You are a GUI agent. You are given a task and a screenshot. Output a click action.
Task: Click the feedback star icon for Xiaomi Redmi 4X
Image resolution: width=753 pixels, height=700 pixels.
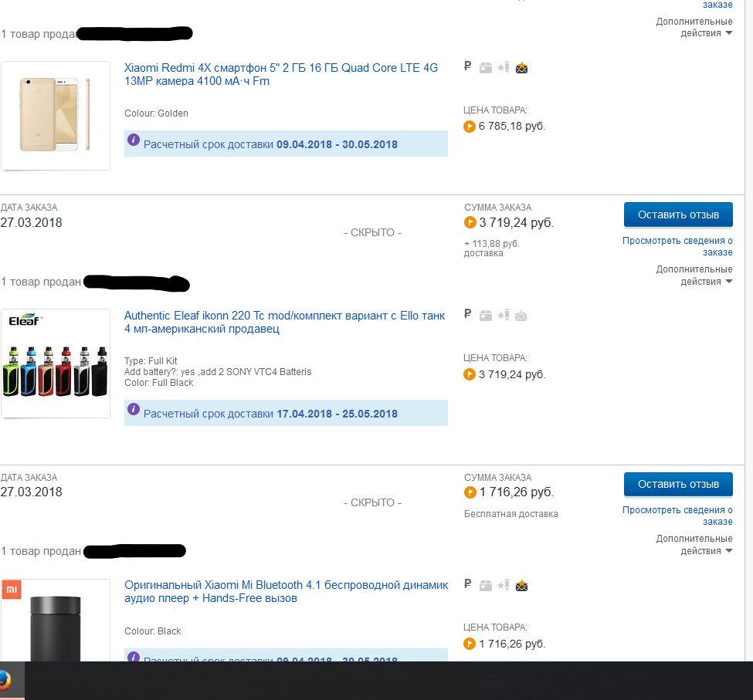coord(504,67)
